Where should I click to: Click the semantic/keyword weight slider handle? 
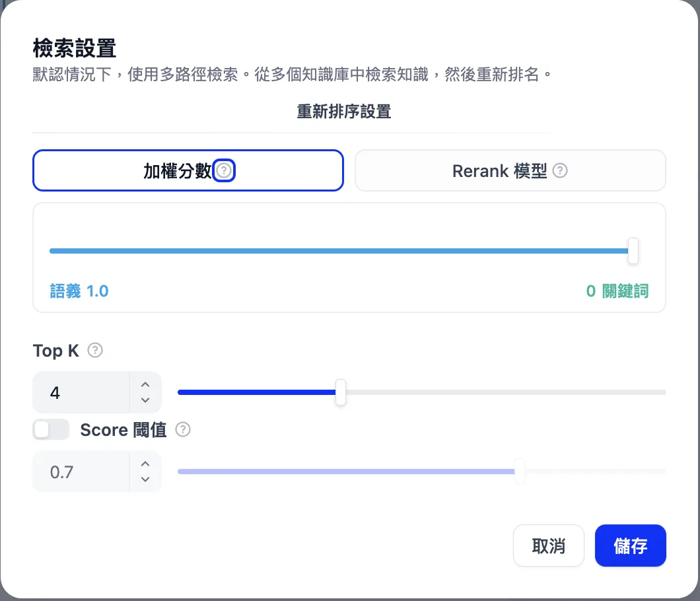pos(633,251)
